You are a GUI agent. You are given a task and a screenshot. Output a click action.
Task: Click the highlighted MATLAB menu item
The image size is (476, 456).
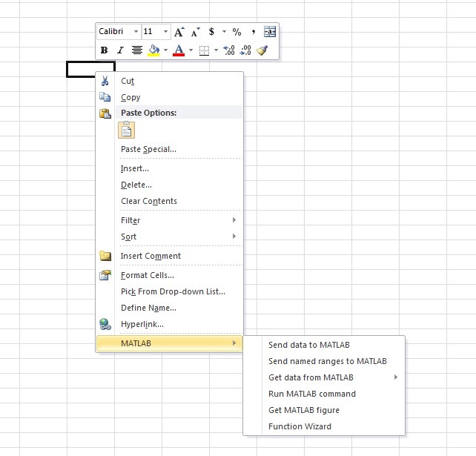(169, 343)
